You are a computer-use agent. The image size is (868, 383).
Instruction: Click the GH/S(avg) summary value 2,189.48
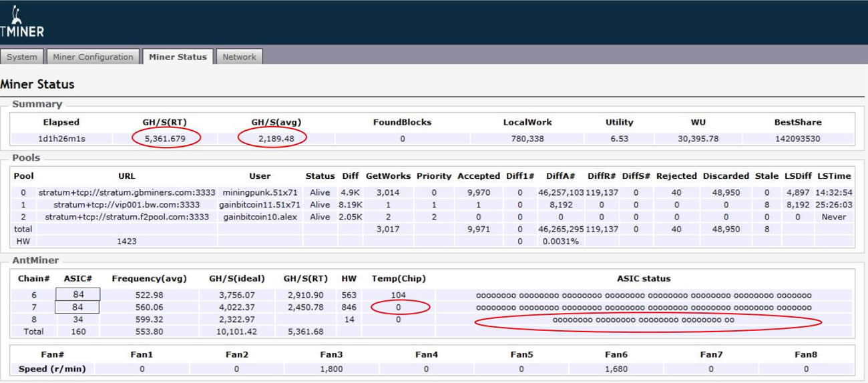tap(274, 139)
